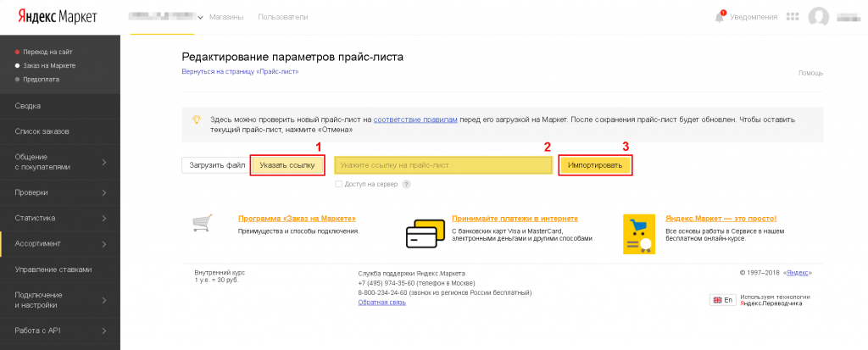The image size is (868, 350).
Task: Click the En language button
Action: point(722,300)
